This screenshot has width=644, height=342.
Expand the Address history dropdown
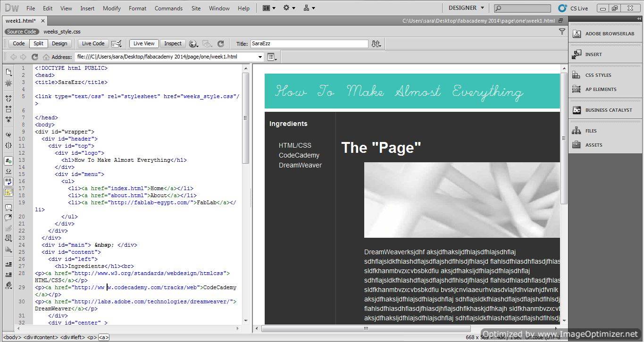(x=260, y=57)
